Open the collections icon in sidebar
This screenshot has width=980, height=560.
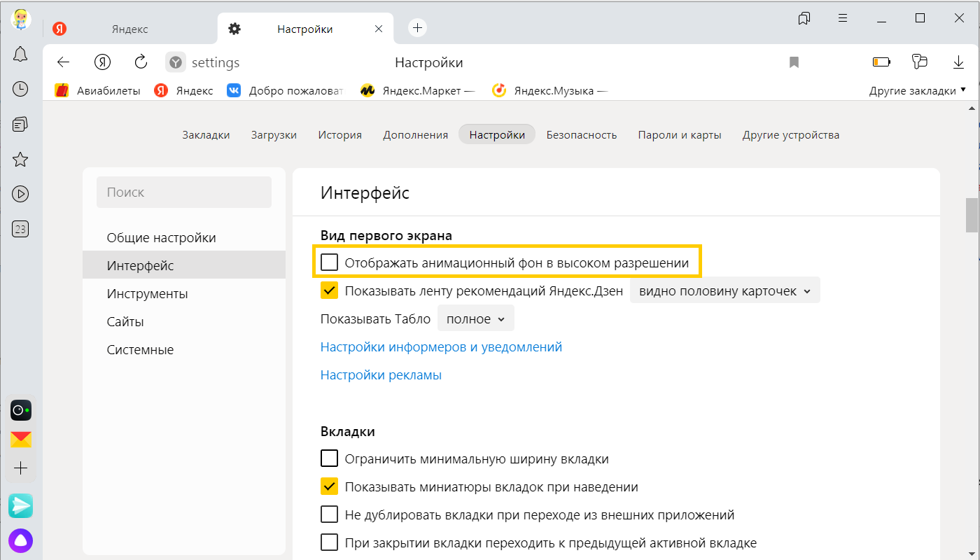pos(20,125)
